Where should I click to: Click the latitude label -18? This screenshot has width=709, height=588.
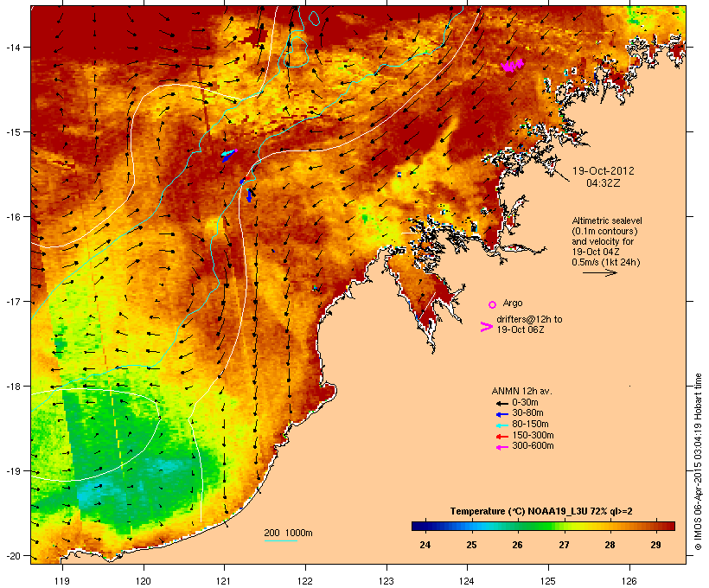[12, 387]
